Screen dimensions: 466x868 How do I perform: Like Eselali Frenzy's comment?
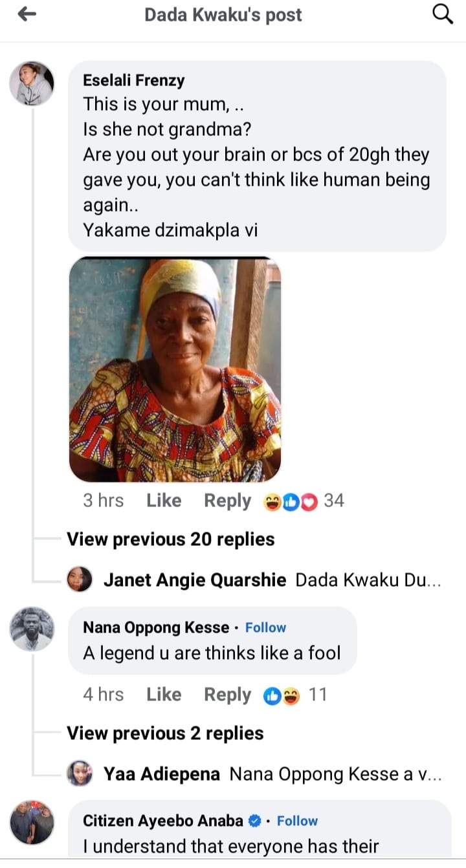point(164,501)
